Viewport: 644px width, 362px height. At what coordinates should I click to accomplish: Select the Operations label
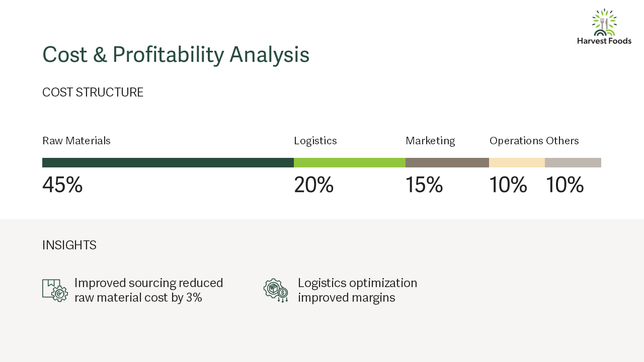[516, 141]
